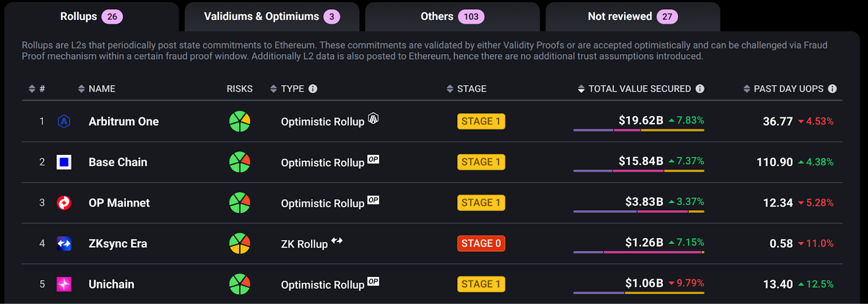Switch to the Validiums & Optimiums tab

coord(272,17)
